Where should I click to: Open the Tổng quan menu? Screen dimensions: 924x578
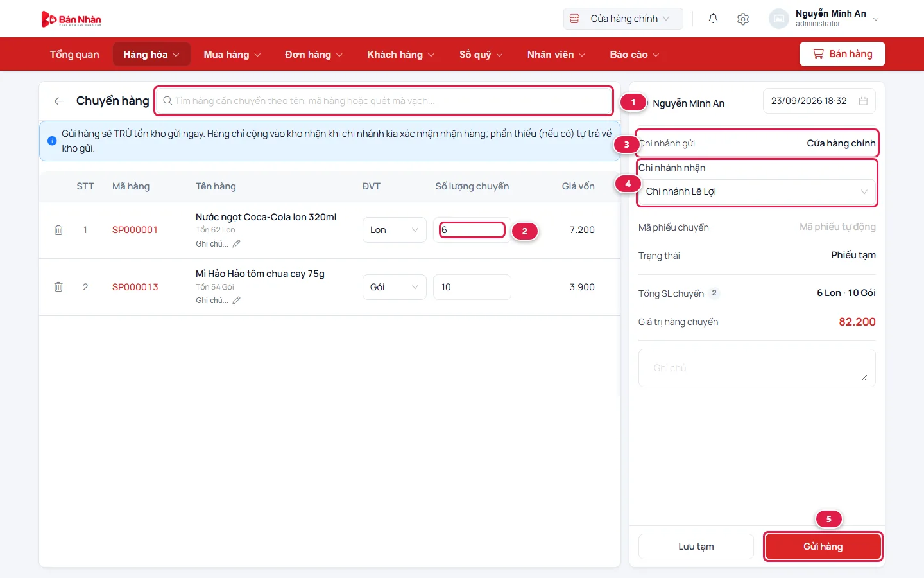pyautogui.click(x=74, y=55)
